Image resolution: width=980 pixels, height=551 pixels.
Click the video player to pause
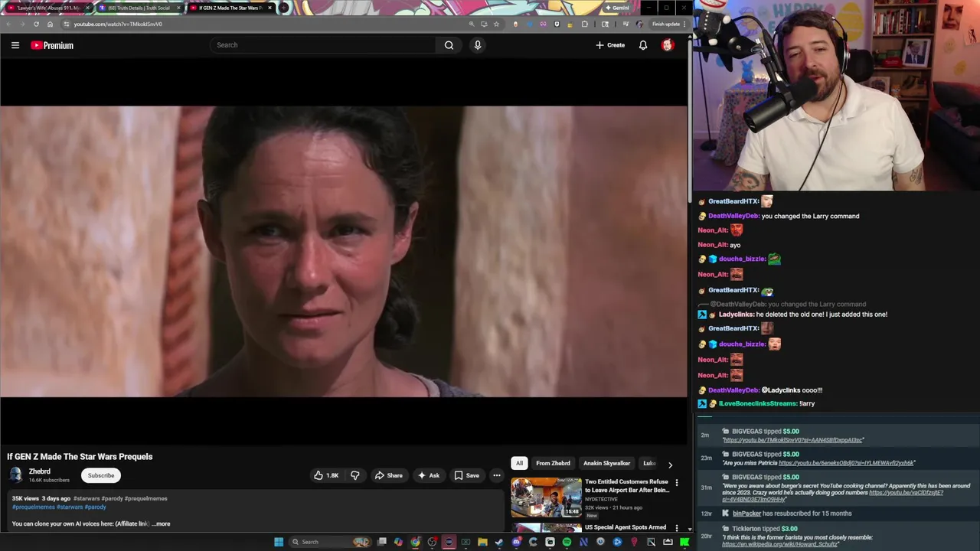click(x=344, y=251)
